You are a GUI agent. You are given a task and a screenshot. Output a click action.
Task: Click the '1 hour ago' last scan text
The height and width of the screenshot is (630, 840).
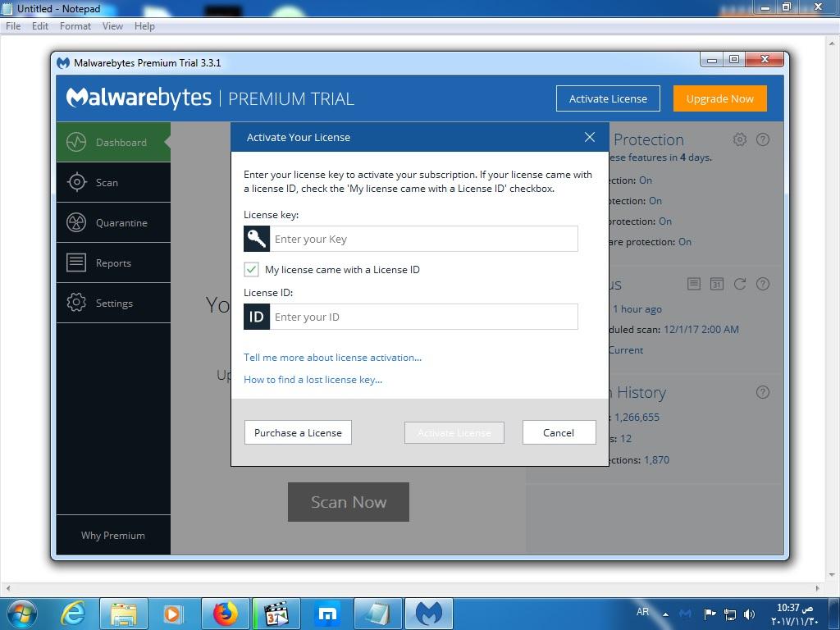click(x=637, y=309)
